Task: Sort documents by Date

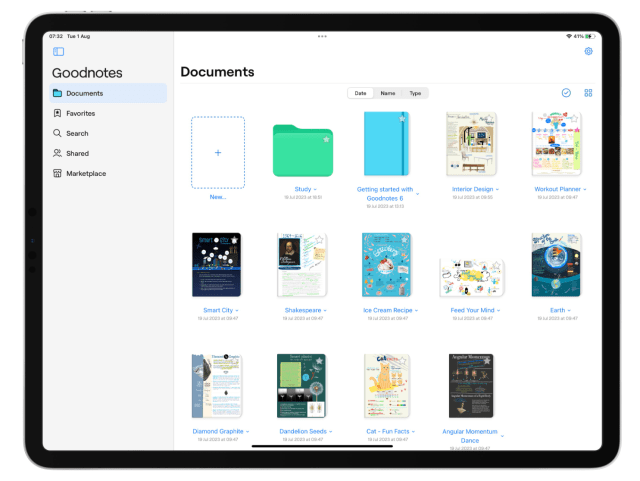Action: coord(360,93)
